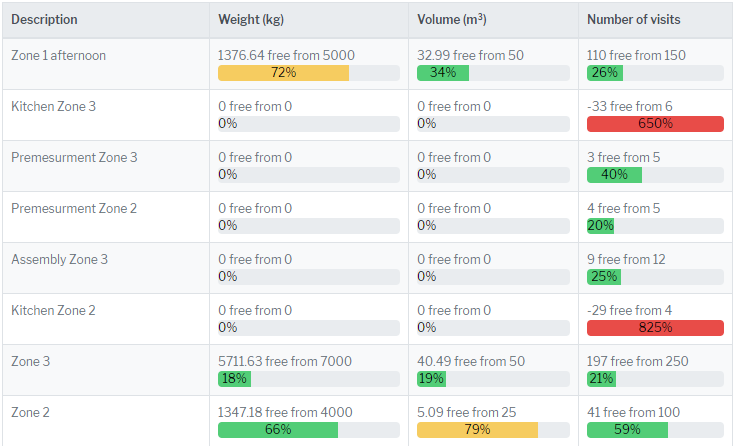Click the Description column header
The image size is (733, 446).
44,20
